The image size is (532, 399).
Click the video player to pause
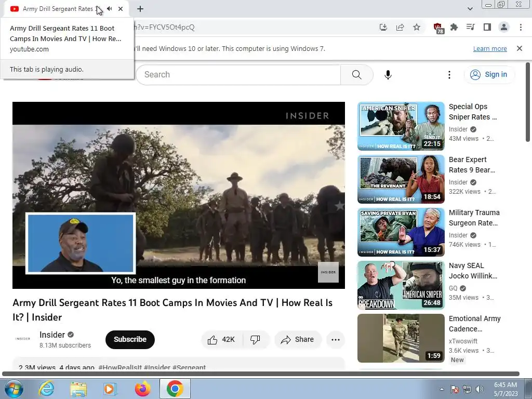pos(179,195)
